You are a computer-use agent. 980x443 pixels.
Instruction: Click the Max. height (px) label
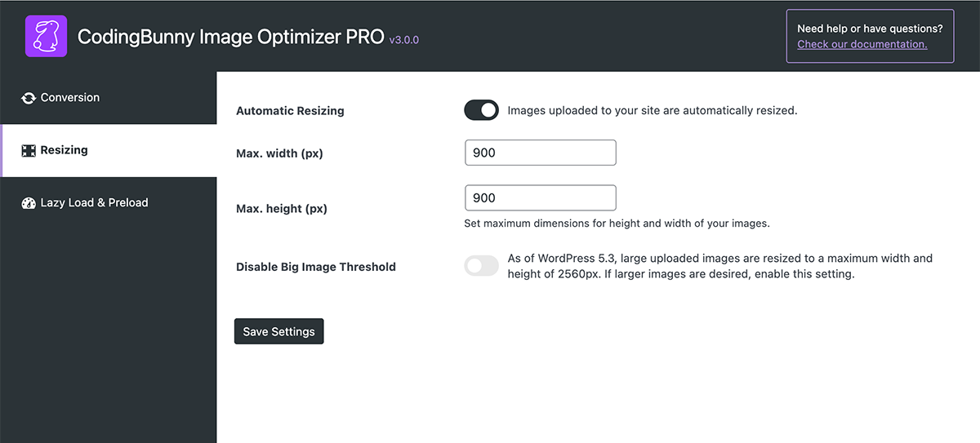pyautogui.click(x=281, y=209)
